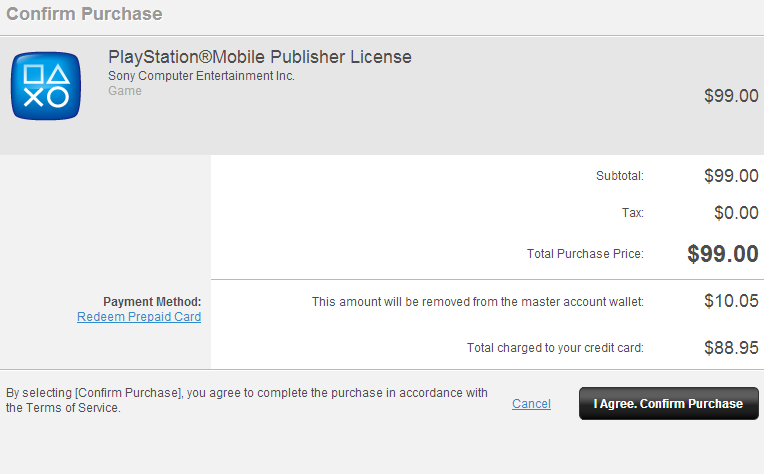Click the Tax label
Screen dimensions: 764x474
(632, 213)
